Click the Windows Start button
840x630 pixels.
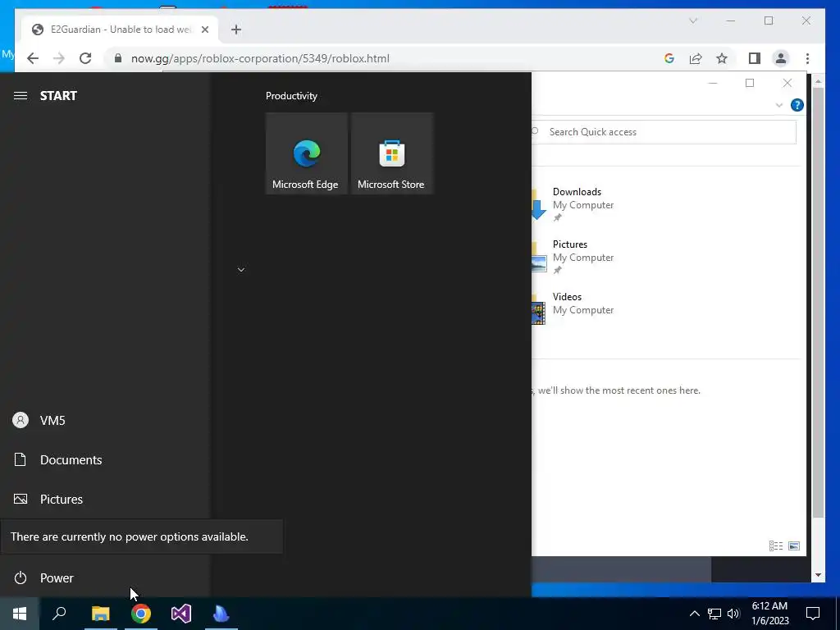point(20,614)
